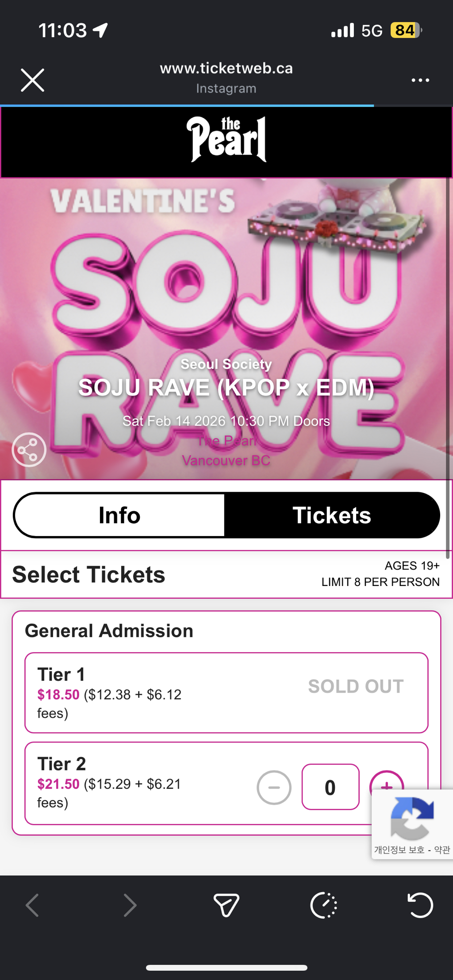Tap The Pearl venue logo

click(226, 139)
